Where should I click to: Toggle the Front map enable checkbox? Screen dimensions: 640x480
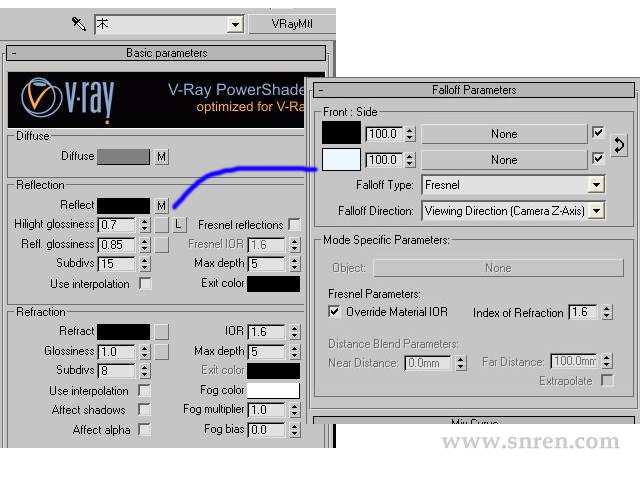coord(598,132)
